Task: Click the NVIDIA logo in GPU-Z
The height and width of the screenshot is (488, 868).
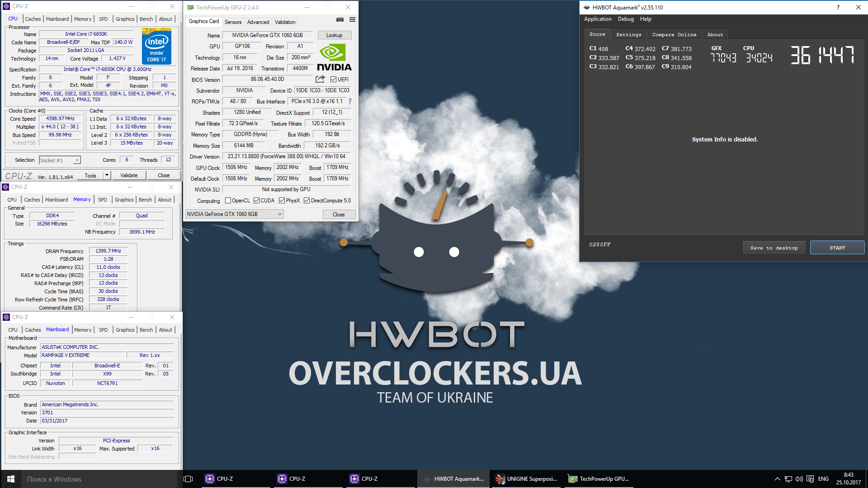Action: tap(334, 57)
